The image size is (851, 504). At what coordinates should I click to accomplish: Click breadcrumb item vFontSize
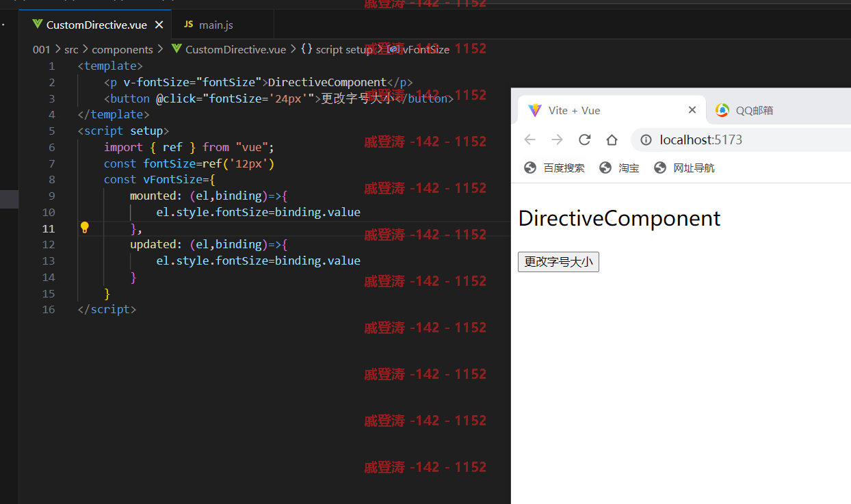pyautogui.click(x=425, y=49)
